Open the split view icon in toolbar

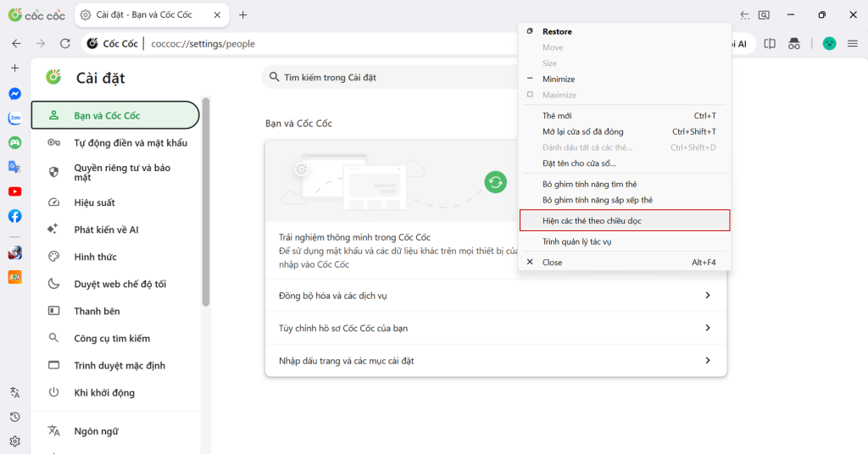(x=770, y=44)
